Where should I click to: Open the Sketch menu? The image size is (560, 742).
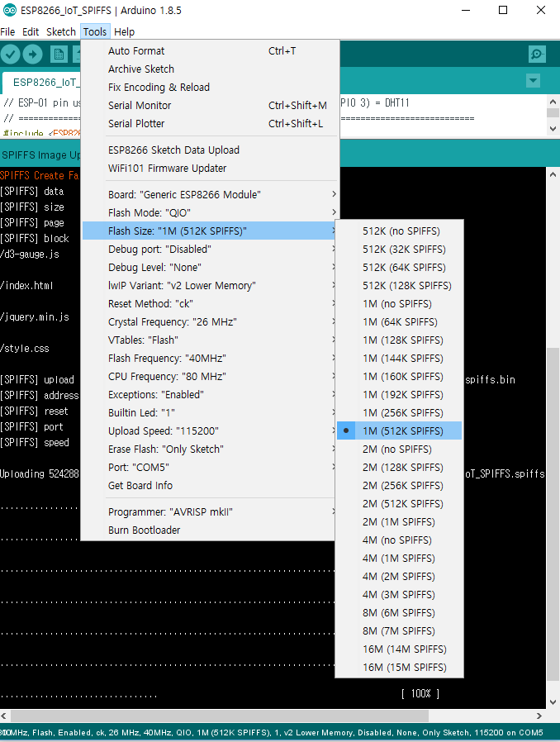pyautogui.click(x=61, y=31)
